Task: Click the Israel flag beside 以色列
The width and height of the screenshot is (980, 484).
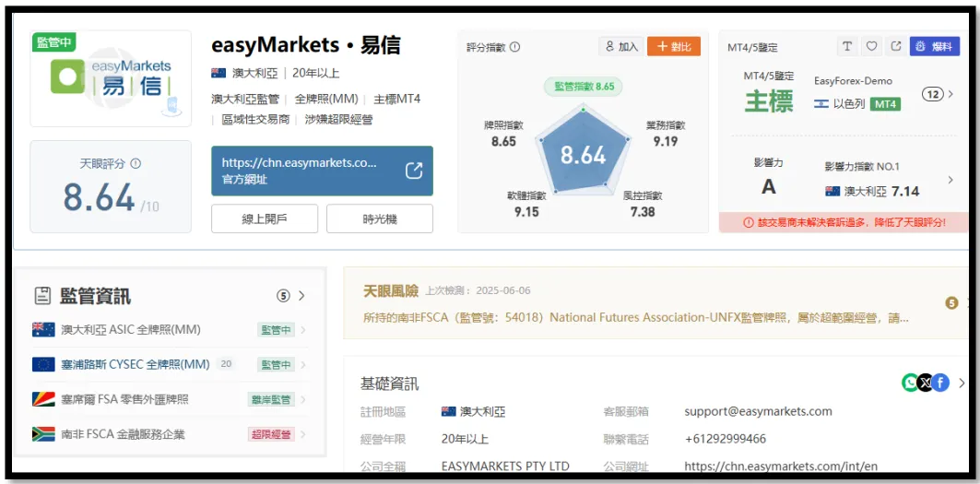Action: click(821, 104)
